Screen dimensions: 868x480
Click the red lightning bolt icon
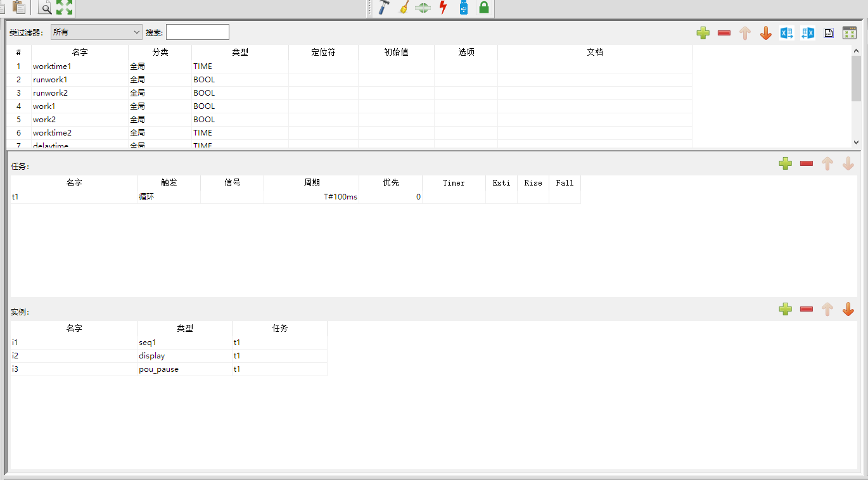(443, 8)
